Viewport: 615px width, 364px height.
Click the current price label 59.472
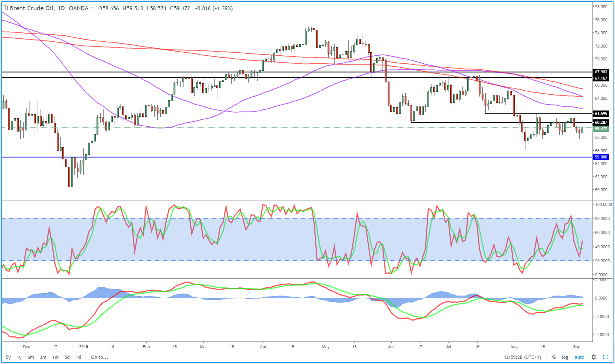pyautogui.click(x=601, y=129)
